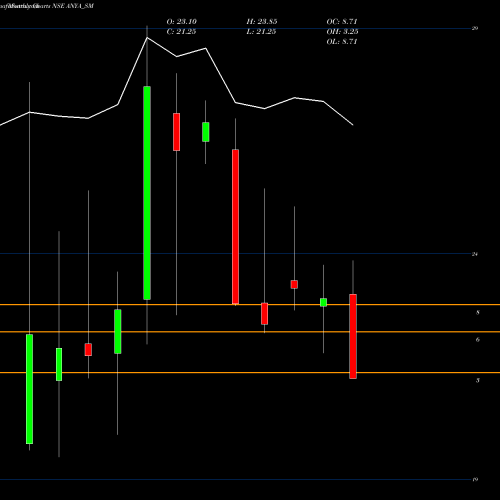The image size is (500, 500).
Task: Click the low price value L: 21.25
Action: pyautogui.click(x=262, y=32)
